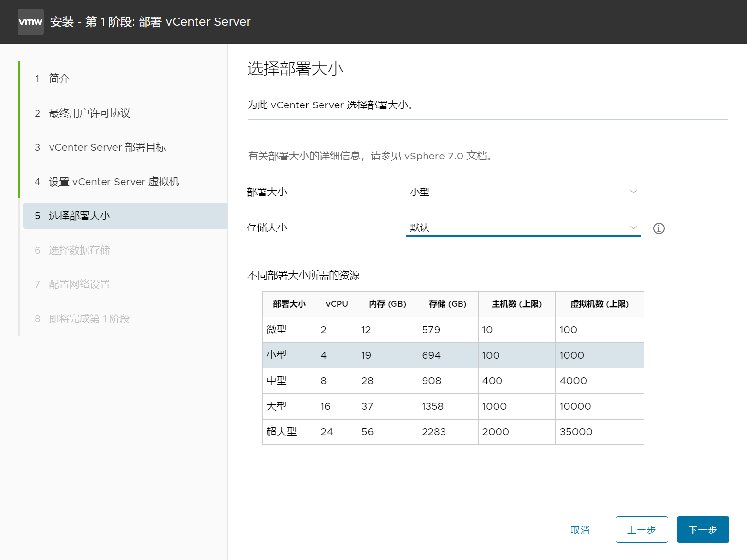Click the 内存 (GB) column header
The height and width of the screenshot is (560, 747).
coord(388,304)
